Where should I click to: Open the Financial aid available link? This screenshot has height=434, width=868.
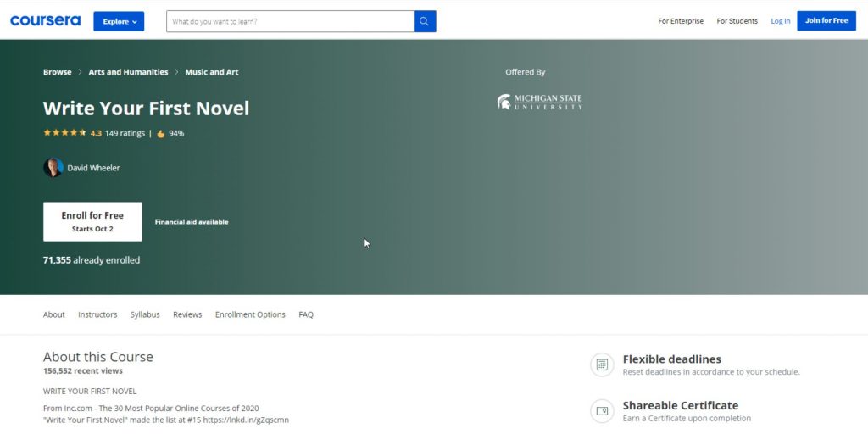pos(192,222)
